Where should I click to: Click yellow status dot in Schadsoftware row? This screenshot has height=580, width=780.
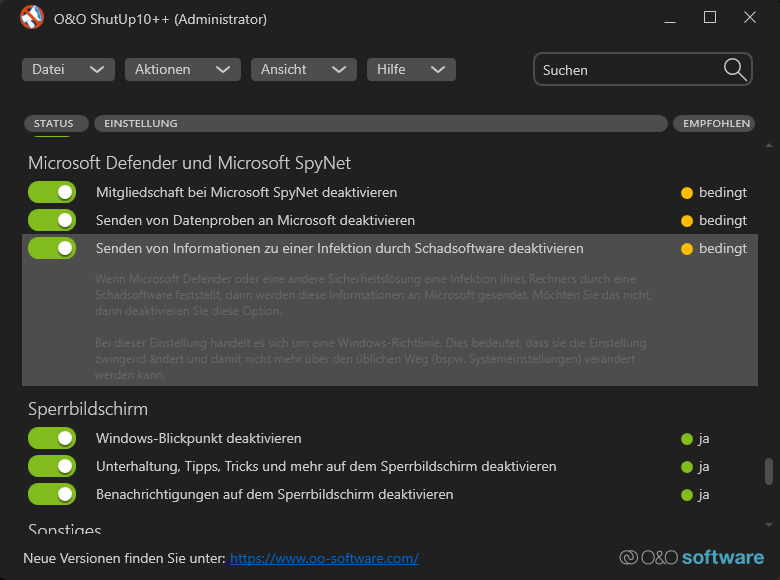pyautogui.click(x=686, y=249)
